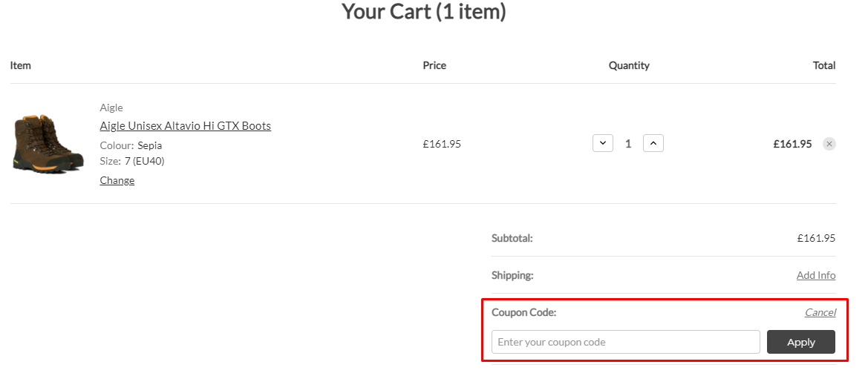This screenshot has width=868, height=373.
Task: Click the Aigle boots product thumbnail
Action: point(48,144)
